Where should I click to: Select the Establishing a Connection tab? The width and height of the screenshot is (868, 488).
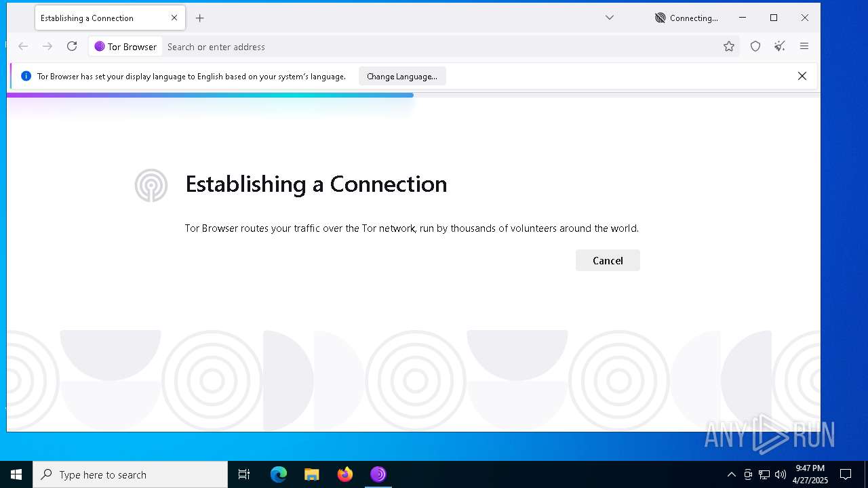pyautogui.click(x=110, y=18)
